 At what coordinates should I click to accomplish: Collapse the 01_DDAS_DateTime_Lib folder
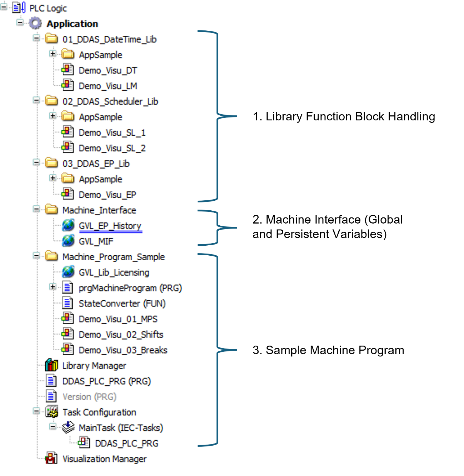click(36, 38)
